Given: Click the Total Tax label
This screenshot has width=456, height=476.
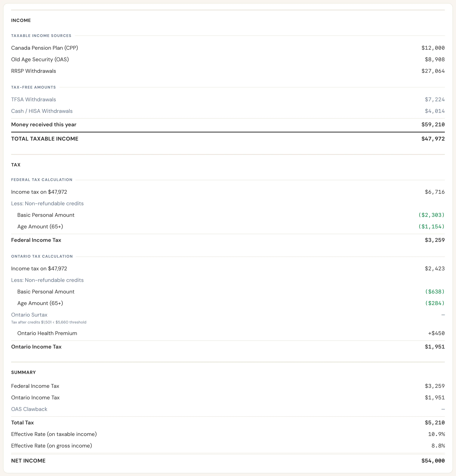Looking at the screenshot, I should pyautogui.click(x=22, y=423).
